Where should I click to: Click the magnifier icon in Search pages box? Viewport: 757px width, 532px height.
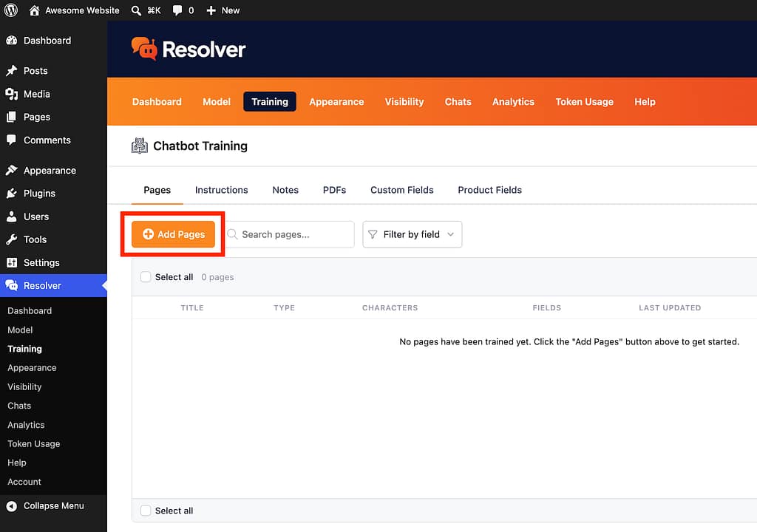(x=232, y=235)
